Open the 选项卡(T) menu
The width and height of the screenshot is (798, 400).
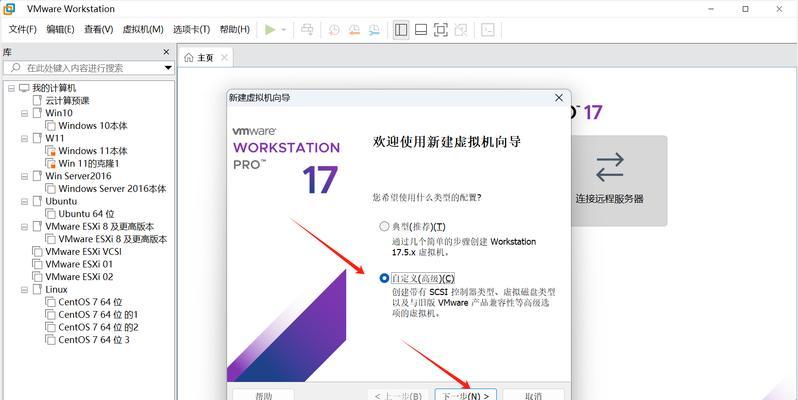(191, 30)
